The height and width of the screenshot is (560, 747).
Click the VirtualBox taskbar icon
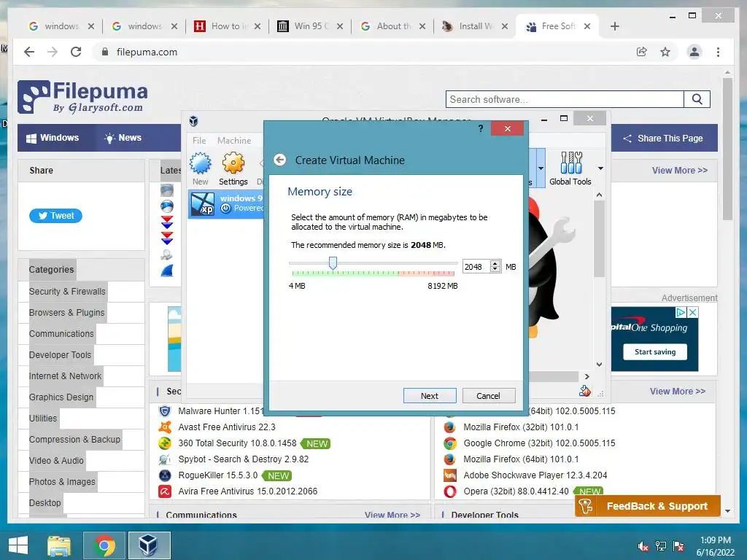pyautogui.click(x=149, y=545)
